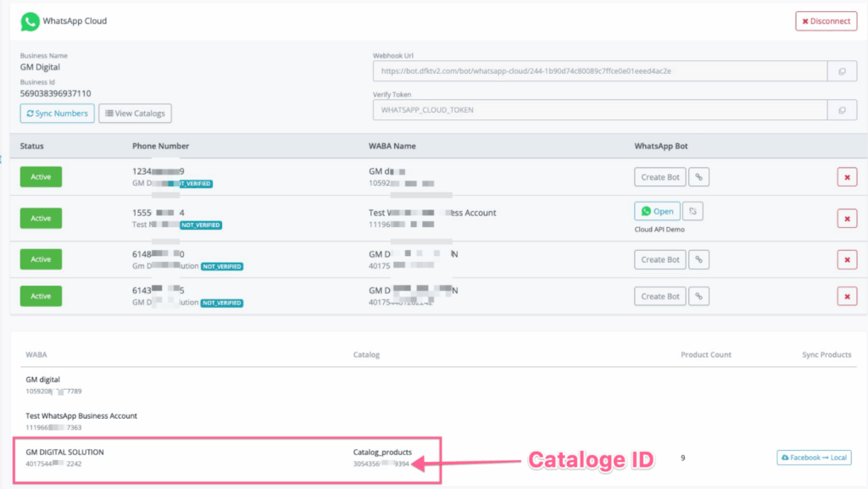Delete the Test WhatsApp account row
Image resolution: width=868 pixels, height=489 pixels.
pos(847,218)
